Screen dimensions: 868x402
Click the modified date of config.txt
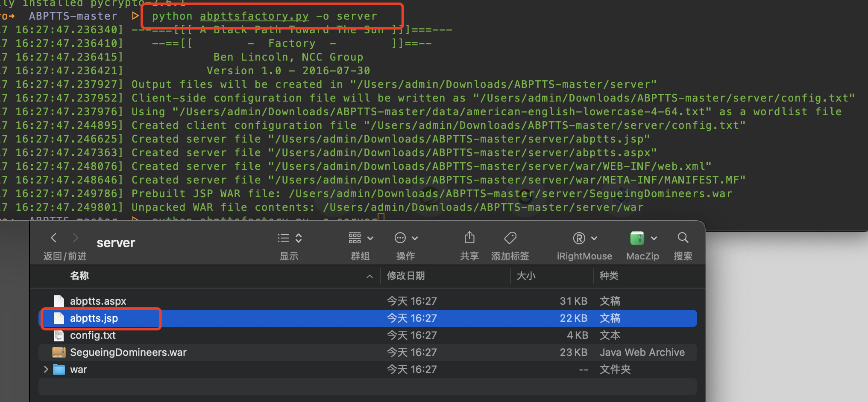(x=412, y=335)
